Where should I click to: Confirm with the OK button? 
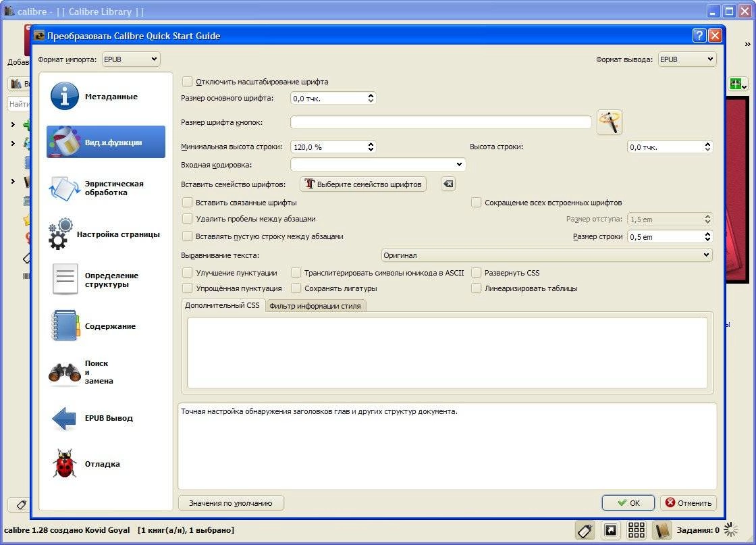coord(628,503)
